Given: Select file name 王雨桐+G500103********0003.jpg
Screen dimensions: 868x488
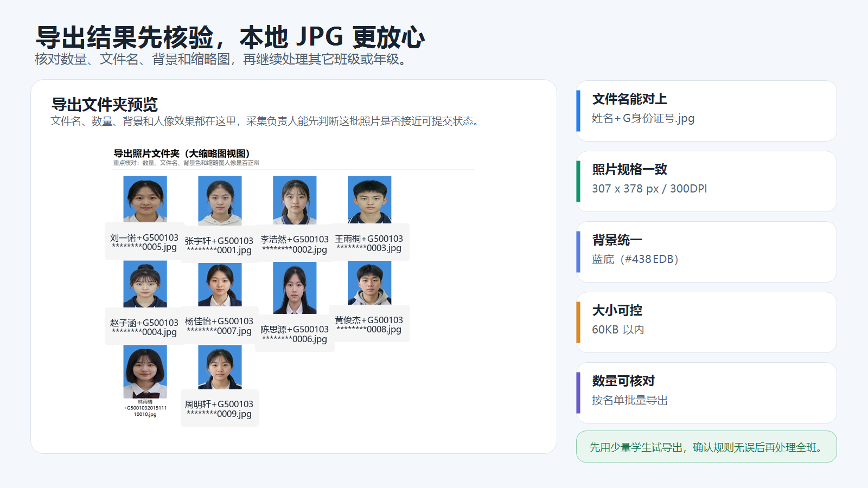Looking at the screenshot, I should tap(369, 243).
